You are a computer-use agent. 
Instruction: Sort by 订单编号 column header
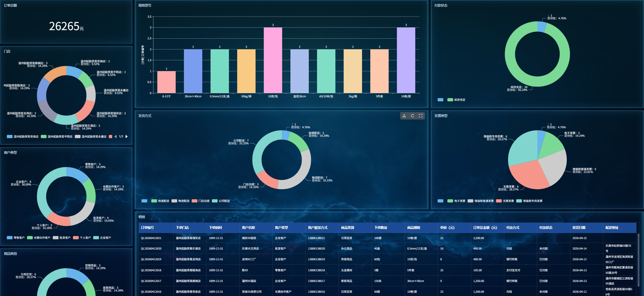(147, 228)
